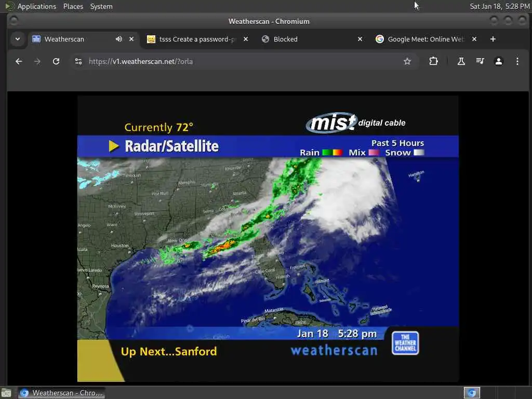Mute the Weatherscan tab audio icon

[119, 39]
